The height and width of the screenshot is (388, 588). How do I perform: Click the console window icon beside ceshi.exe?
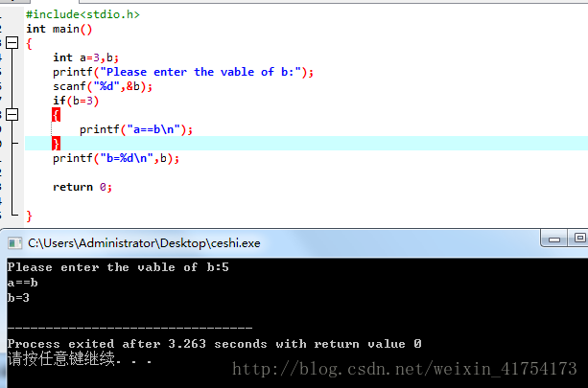[15, 243]
